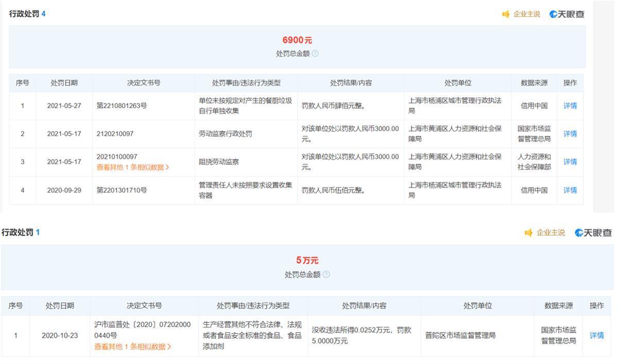Click the question mark beside the 6900元 penalty total
Screen dimensions: 618x364
tap(315, 54)
